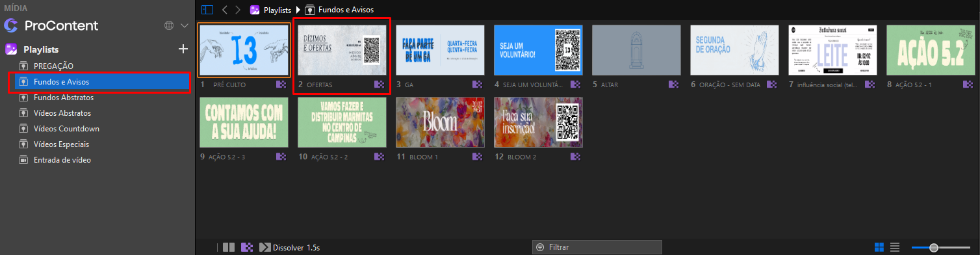
Task: Switch to grid view
Action: coord(879,247)
